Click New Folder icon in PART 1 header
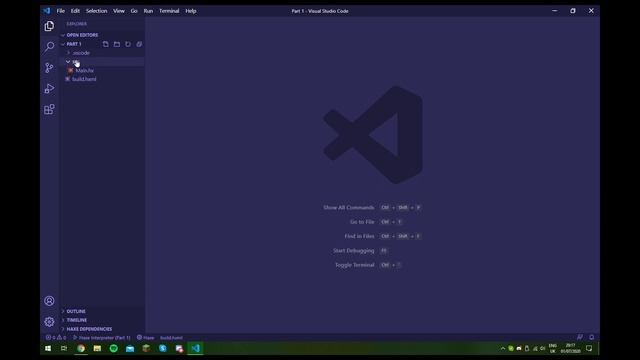The image size is (640, 360). click(117, 44)
